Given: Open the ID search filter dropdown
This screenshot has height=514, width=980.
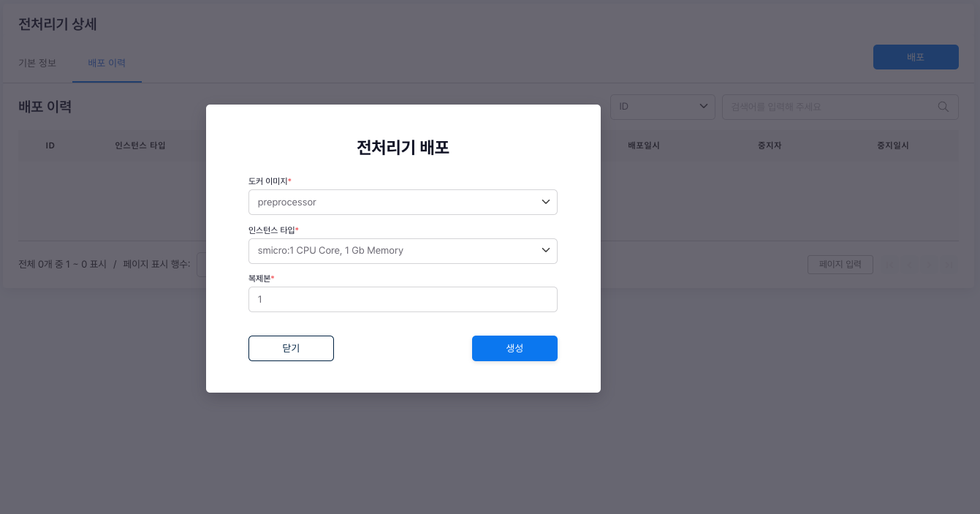Looking at the screenshot, I should 662,107.
